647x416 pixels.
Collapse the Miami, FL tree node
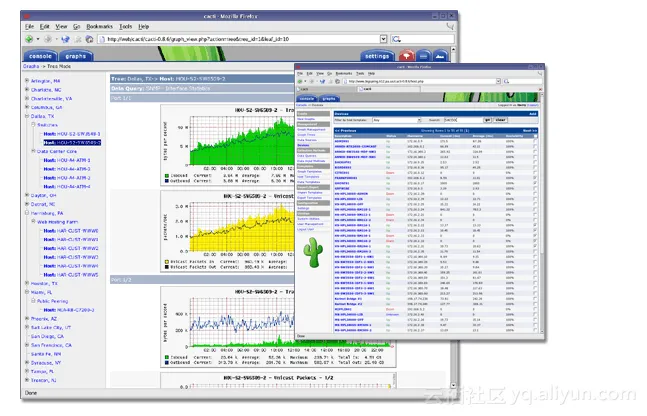point(27,292)
